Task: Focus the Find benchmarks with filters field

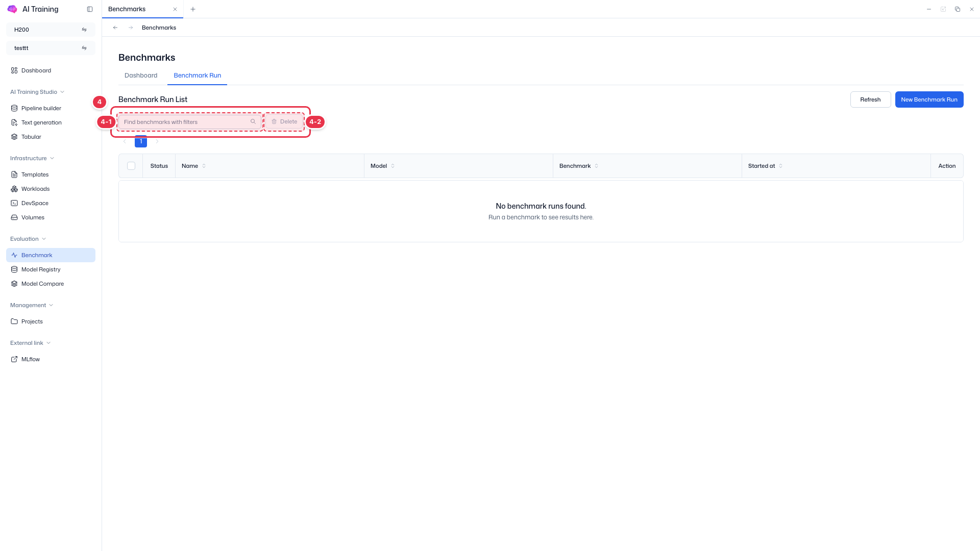Action: [x=190, y=121]
